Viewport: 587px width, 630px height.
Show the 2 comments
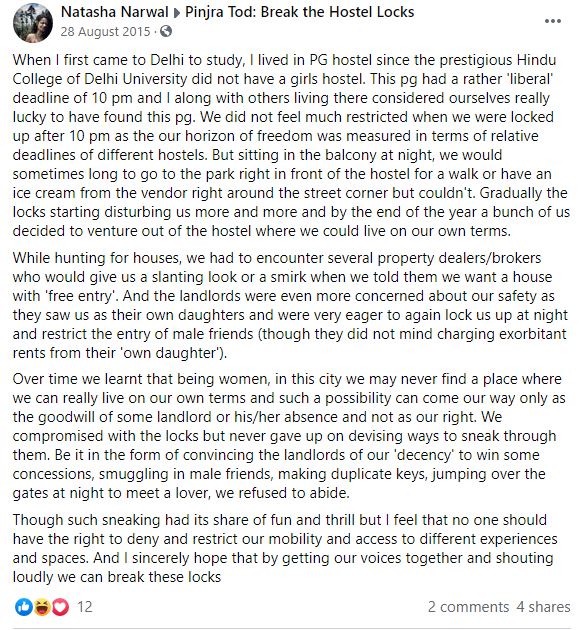coord(468,607)
